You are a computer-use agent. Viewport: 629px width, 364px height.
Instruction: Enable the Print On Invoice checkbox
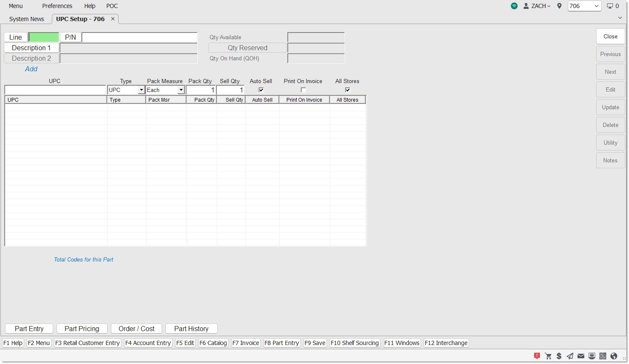click(303, 90)
